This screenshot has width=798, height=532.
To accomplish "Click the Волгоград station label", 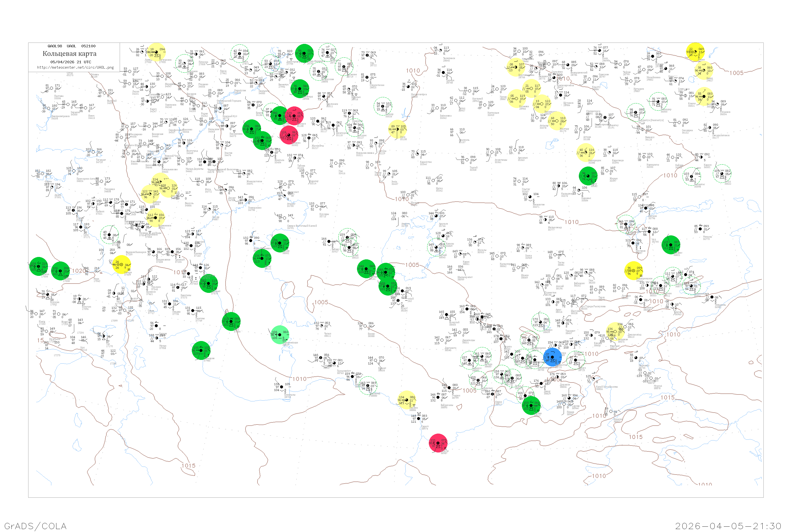I will [192, 151].
